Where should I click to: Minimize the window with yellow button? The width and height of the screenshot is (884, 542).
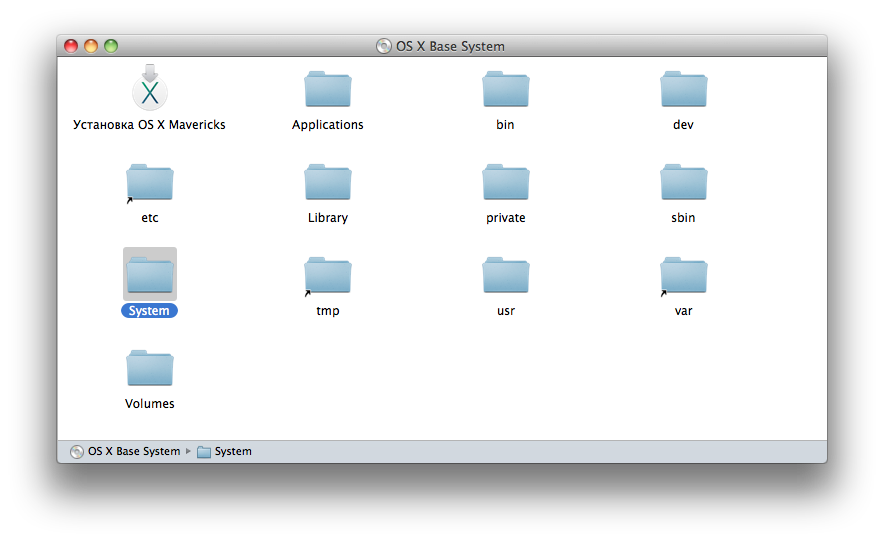tap(91, 46)
